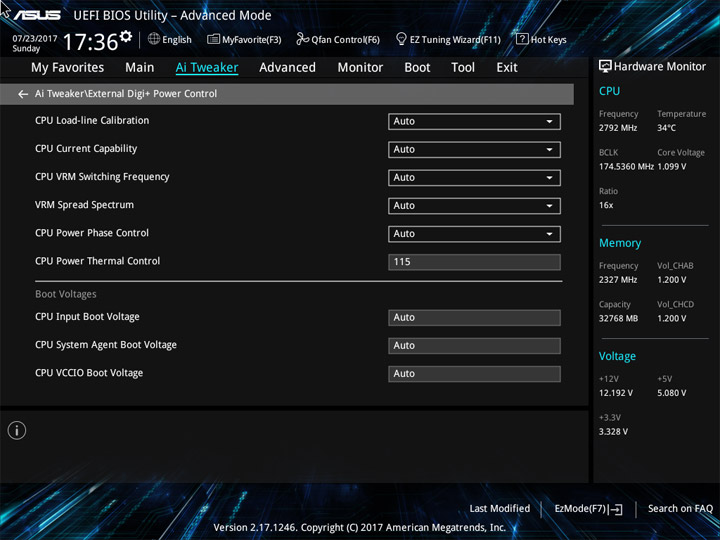Click the ASUS logo
This screenshot has width=720, height=540.
(37, 15)
